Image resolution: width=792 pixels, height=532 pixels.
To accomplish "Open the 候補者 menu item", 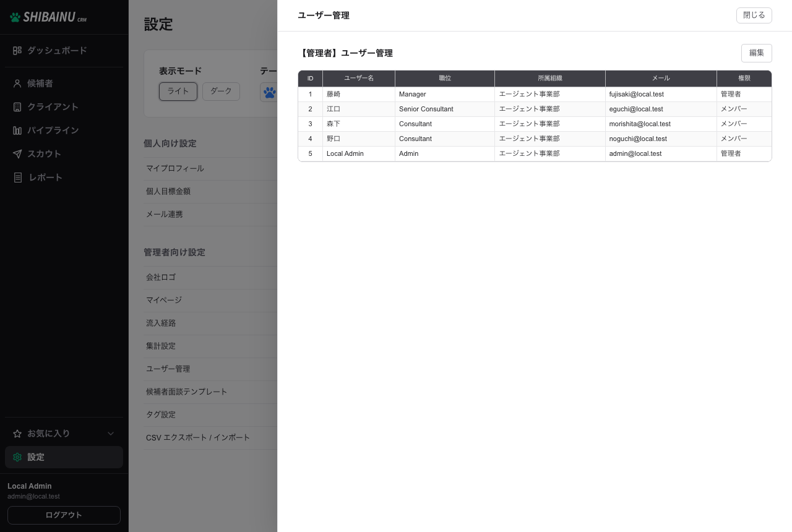I will coord(64,83).
